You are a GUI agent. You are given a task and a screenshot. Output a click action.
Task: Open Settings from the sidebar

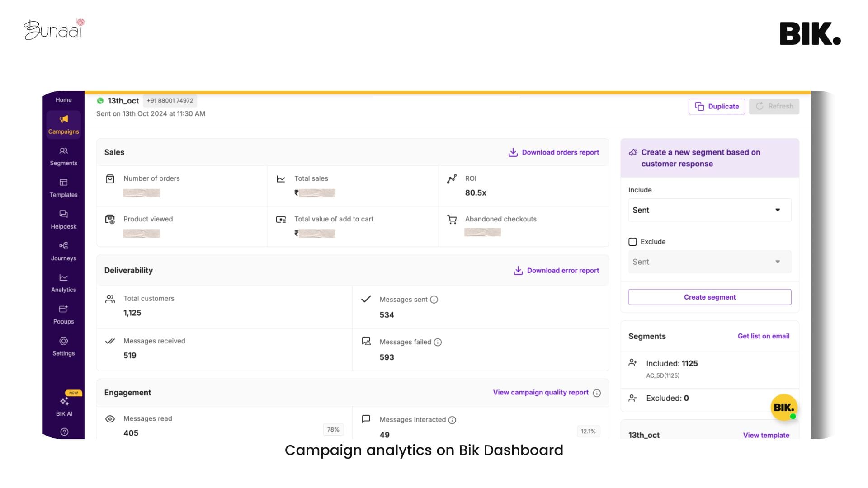point(63,340)
